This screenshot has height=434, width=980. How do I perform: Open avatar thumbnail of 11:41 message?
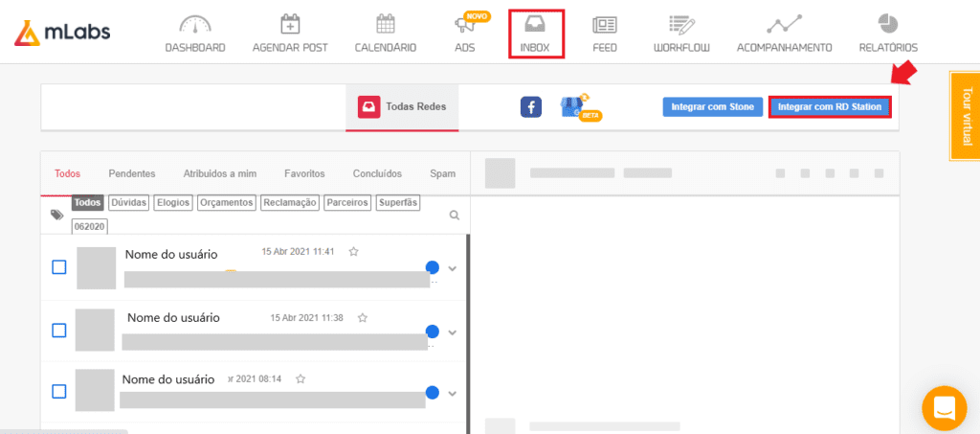pyautogui.click(x=97, y=267)
